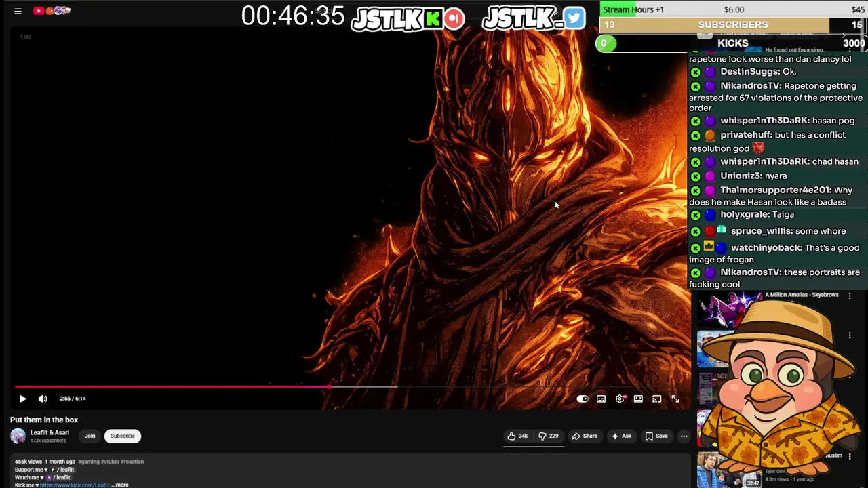Viewport: 868px width, 488px height.
Task: Open the Leaflit & Asari channel name
Action: tap(50, 432)
